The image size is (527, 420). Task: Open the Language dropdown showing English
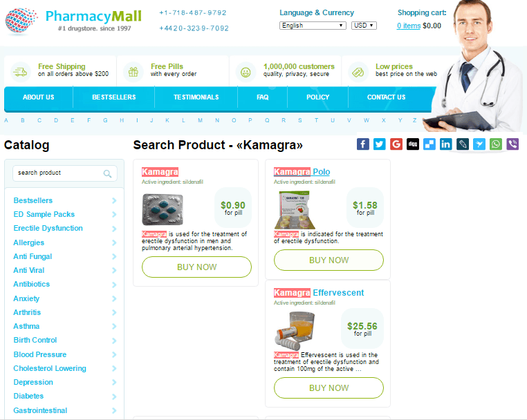click(x=313, y=26)
